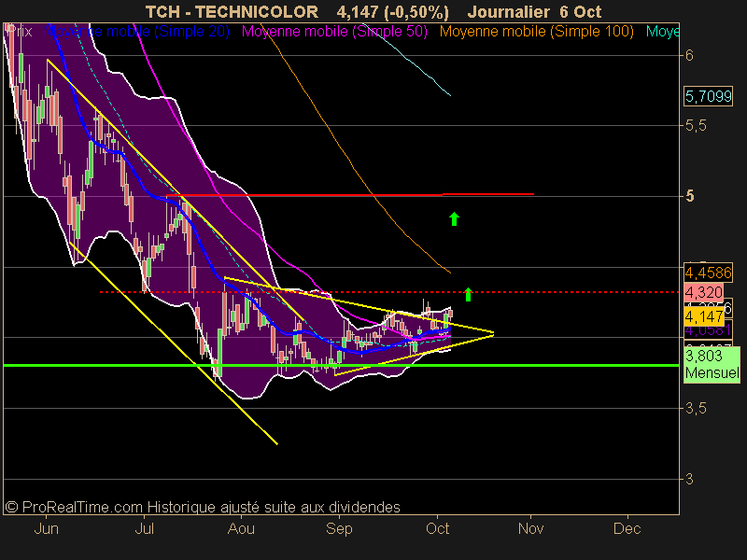This screenshot has height=560, width=747.
Task: Click the price axis value 6
Action: click(x=689, y=56)
